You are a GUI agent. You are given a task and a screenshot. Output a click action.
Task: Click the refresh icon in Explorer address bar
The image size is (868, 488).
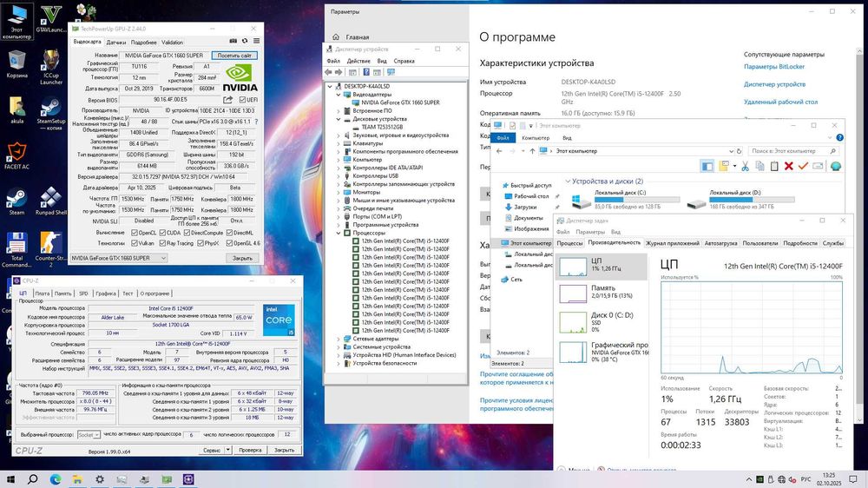click(739, 151)
